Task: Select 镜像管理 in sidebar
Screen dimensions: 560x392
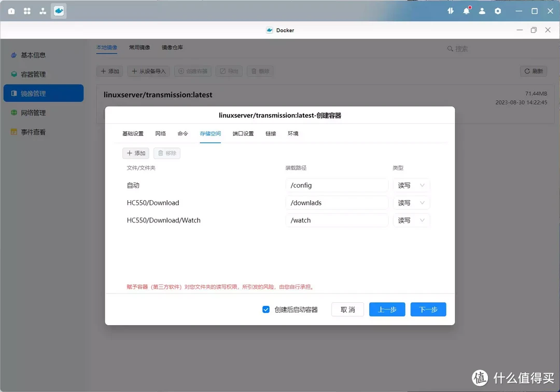Action: pos(44,93)
